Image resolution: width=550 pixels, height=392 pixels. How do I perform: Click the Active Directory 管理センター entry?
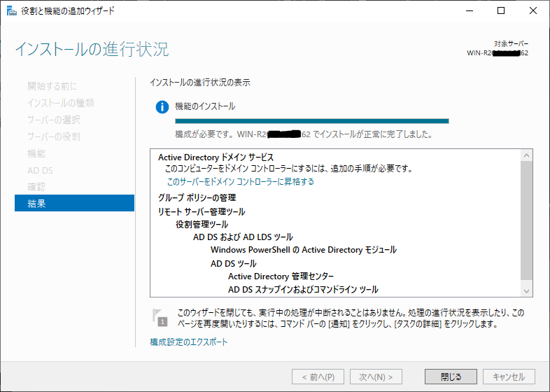coord(281,276)
